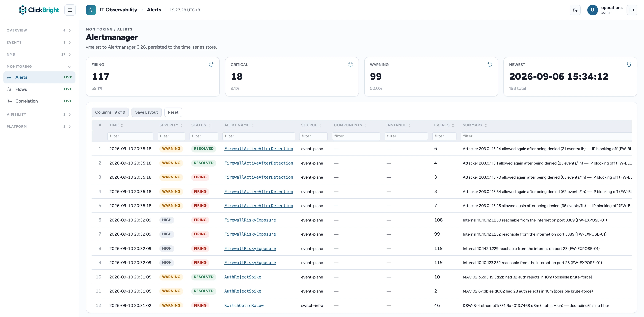Sort by Source column arrows
Viewport: 644px width, 317px height.
tap(320, 125)
